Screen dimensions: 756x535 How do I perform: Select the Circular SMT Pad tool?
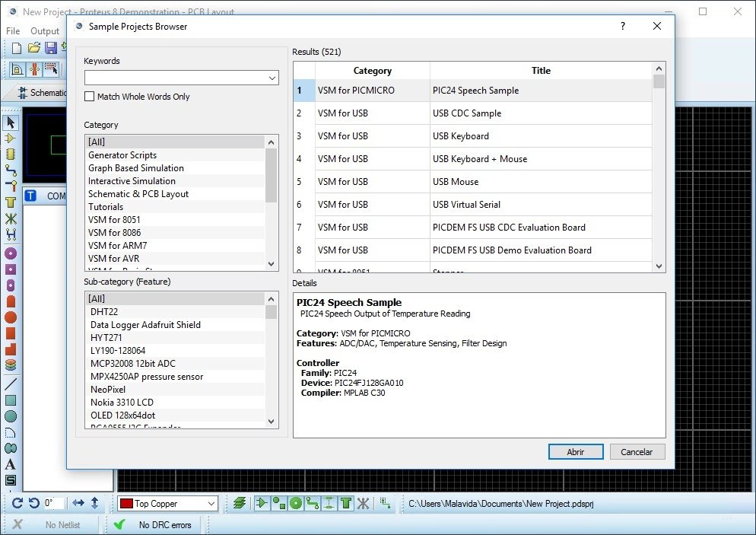[x=11, y=317]
